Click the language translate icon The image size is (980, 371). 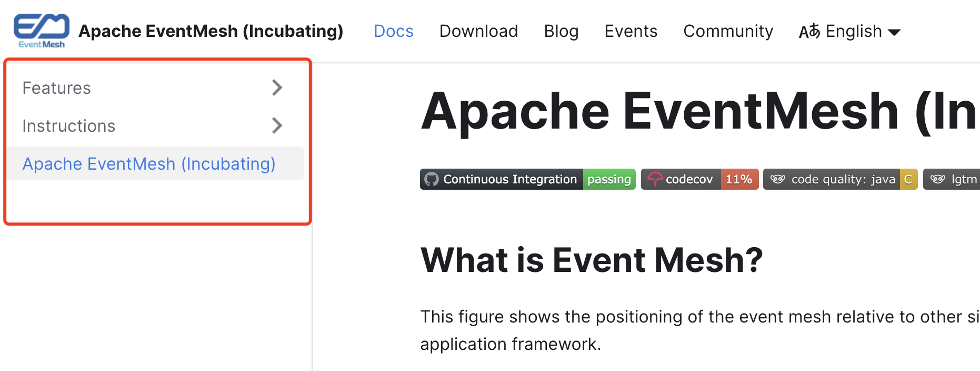(x=809, y=32)
